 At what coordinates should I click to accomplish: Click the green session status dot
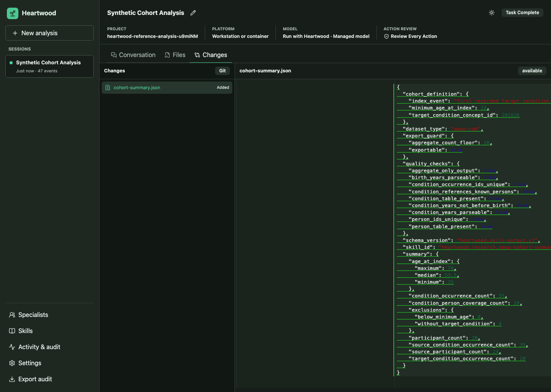(x=11, y=63)
